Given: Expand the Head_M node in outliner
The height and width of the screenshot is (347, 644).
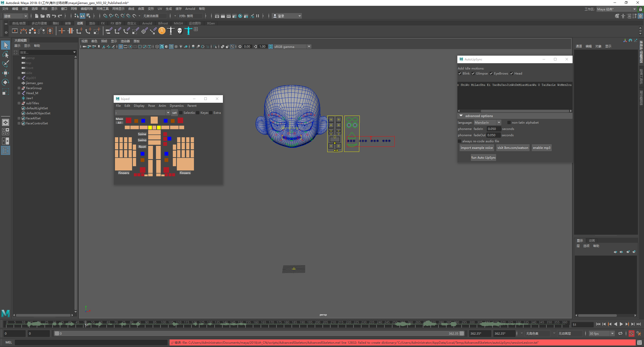Looking at the screenshot, I should 19,93.
